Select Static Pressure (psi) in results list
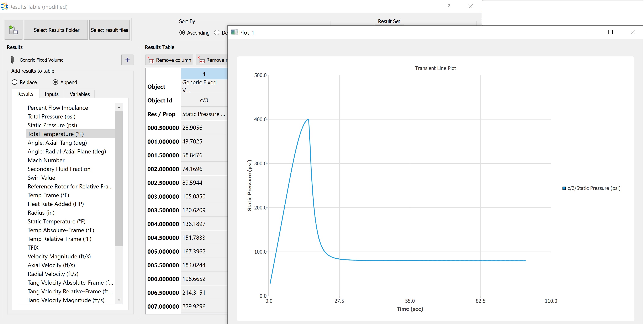 pyautogui.click(x=52, y=125)
